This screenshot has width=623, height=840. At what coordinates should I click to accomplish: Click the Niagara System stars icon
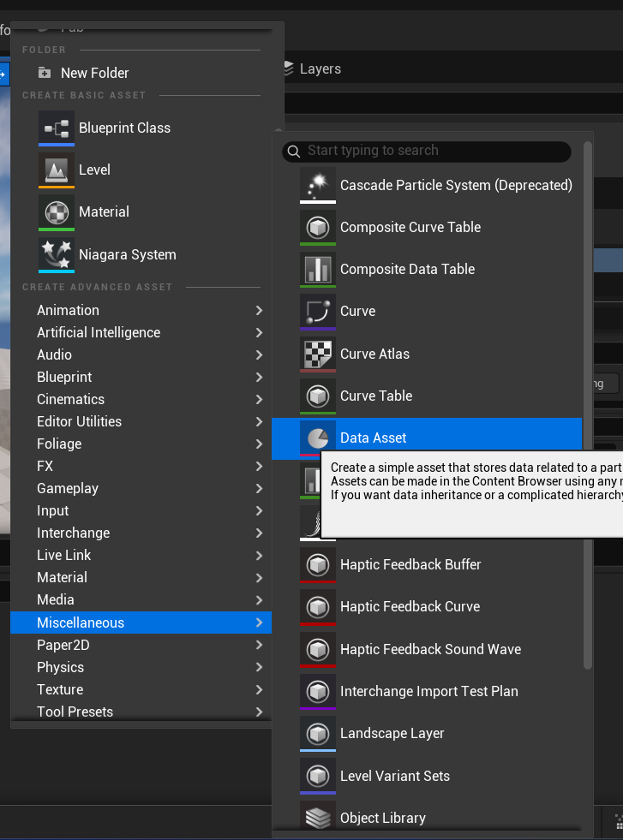point(57,254)
